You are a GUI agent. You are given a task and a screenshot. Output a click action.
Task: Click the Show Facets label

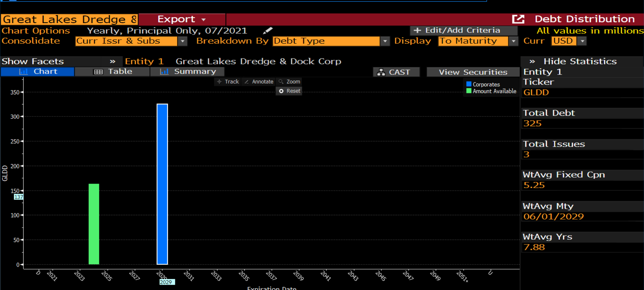(x=33, y=61)
